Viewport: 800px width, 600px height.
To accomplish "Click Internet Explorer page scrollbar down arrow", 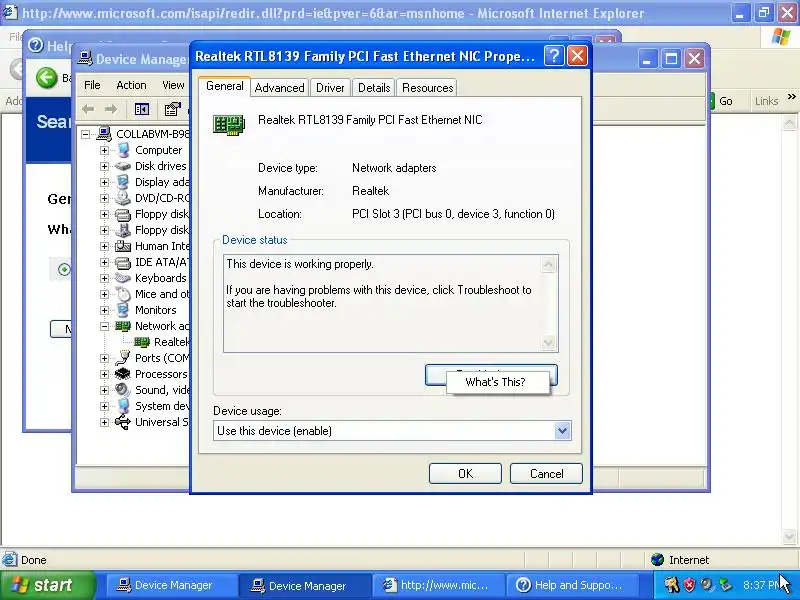I will pyautogui.click(x=789, y=536).
